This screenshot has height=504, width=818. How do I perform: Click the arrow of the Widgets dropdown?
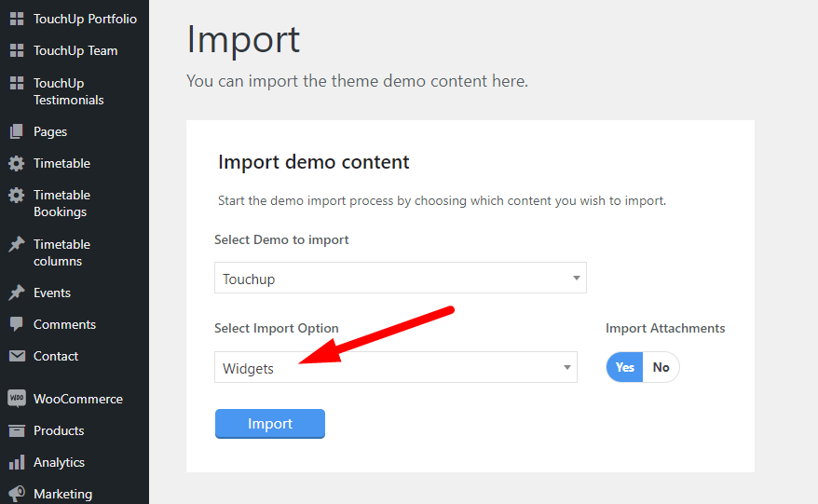click(x=566, y=367)
